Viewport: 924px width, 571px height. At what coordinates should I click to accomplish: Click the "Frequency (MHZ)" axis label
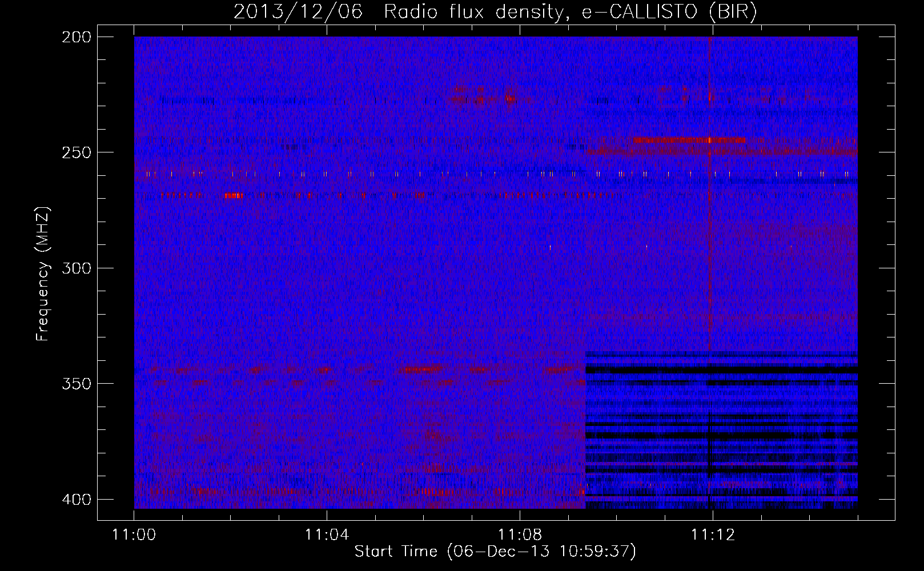43,274
